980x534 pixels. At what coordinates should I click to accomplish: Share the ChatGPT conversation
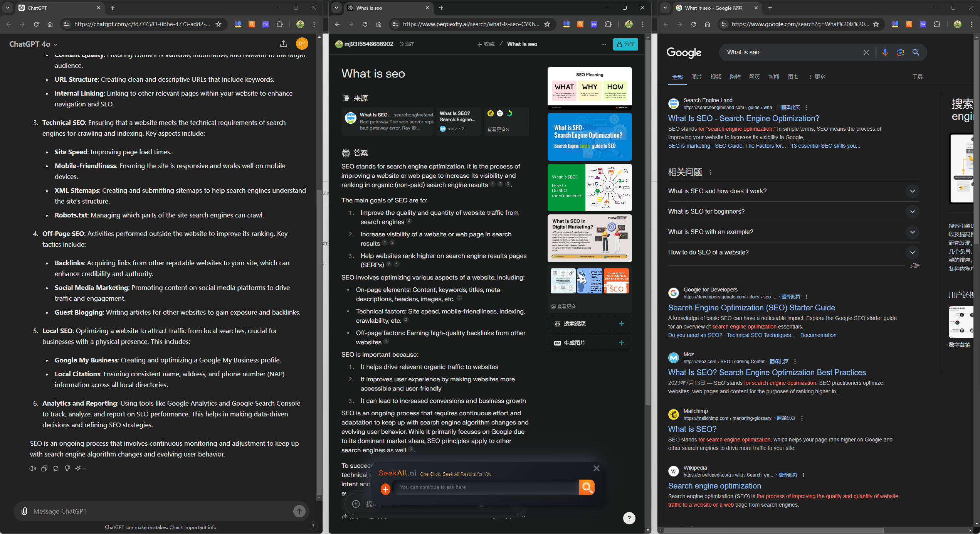[284, 44]
